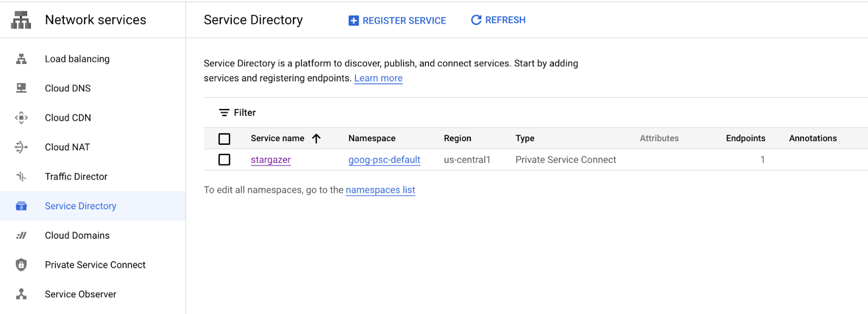Click the Cloud CDN sidebar icon
The height and width of the screenshot is (314, 868).
click(21, 118)
